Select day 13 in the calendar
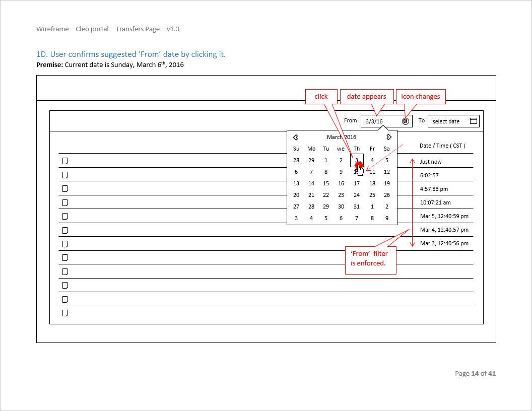 point(296,183)
